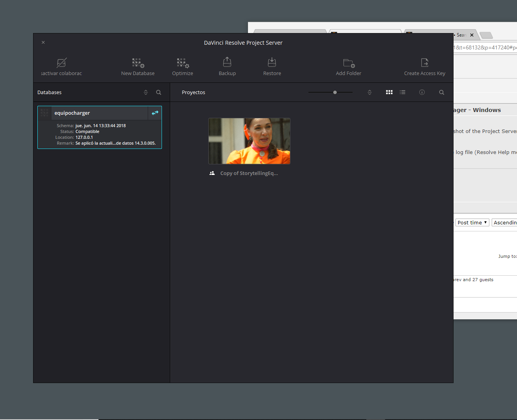Click the Databases panel heading
The height and width of the screenshot is (420, 517).
click(49, 92)
